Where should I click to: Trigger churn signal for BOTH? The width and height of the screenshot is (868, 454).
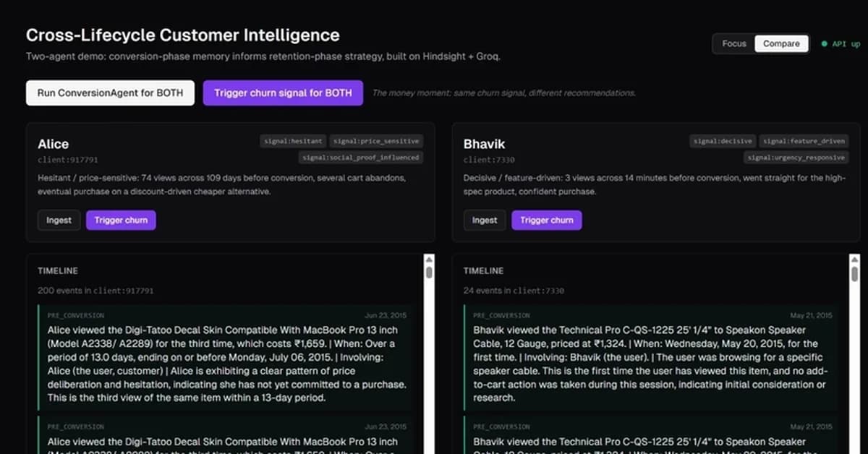point(283,93)
